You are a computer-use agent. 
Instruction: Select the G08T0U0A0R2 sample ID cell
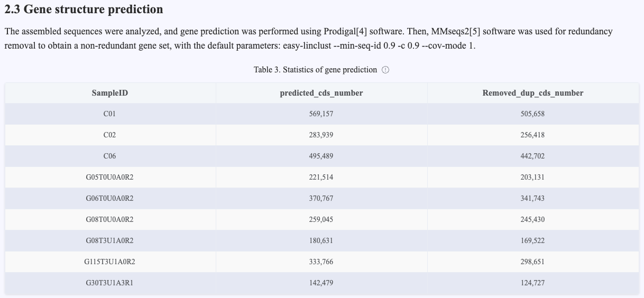pyautogui.click(x=110, y=219)
